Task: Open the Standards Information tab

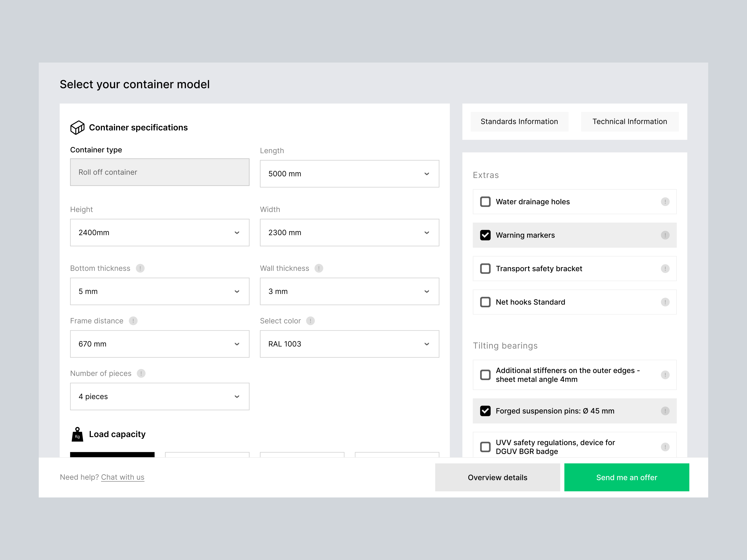Action: (x=519, y=122)
